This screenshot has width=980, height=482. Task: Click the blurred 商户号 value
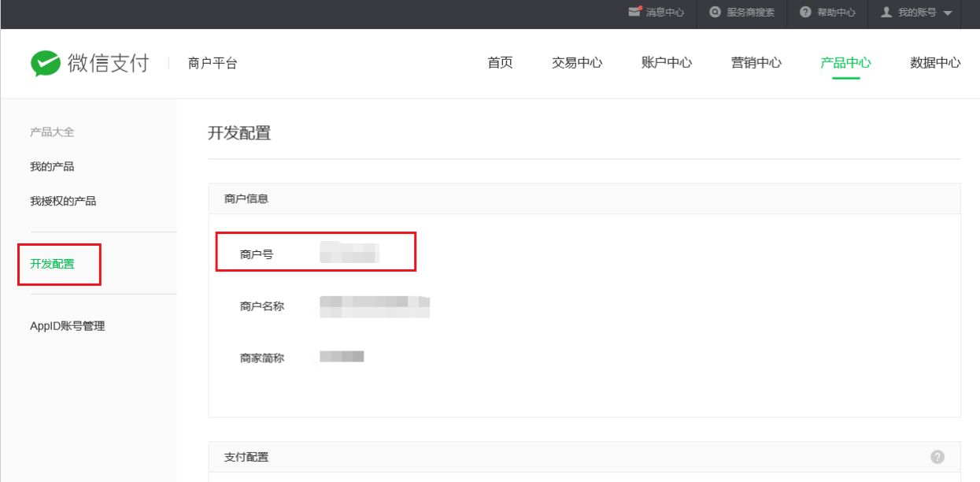[349, 252]
